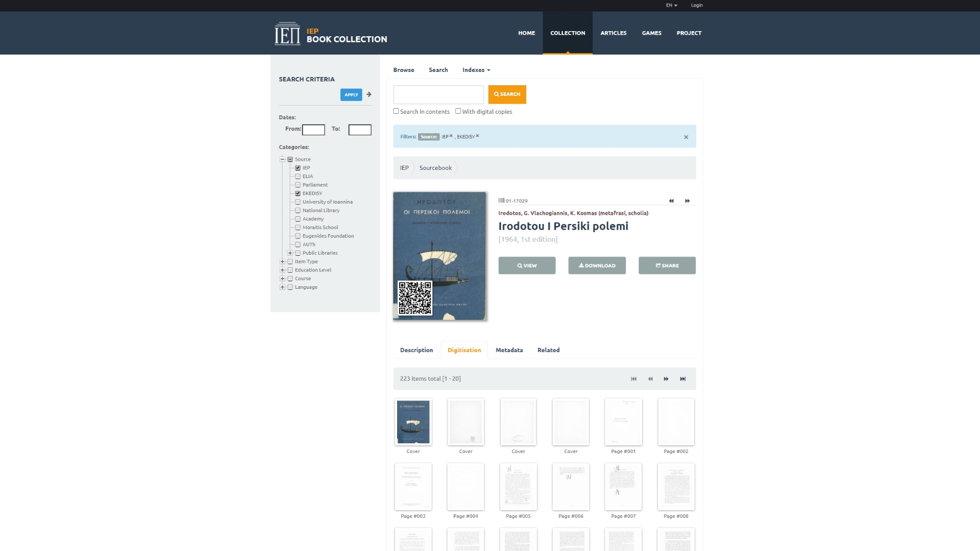Open the Page #001 thumbnail
Viewport: 980px width, 551px height.
(x=623, y=422)
